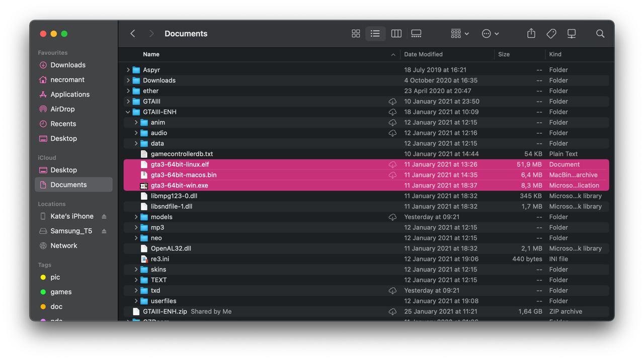Download gta3-64bit-macos.bin from iCloud

pos(392,175)
